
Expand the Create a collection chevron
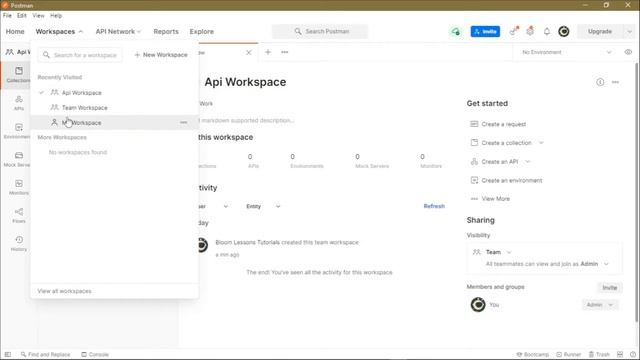[x=541, y=143]
